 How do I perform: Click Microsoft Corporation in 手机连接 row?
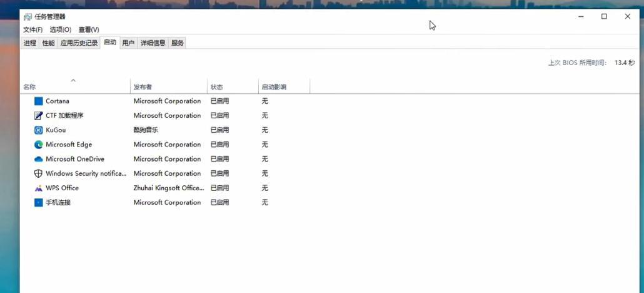point(167,202)
